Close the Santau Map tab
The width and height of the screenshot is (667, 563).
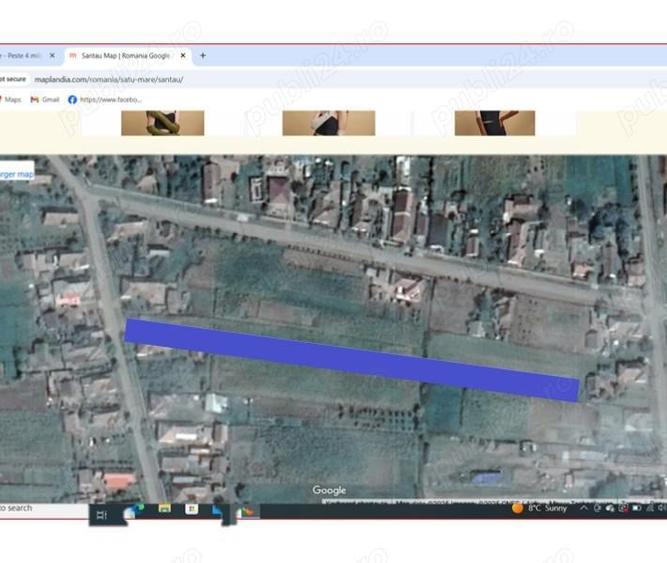183,56
